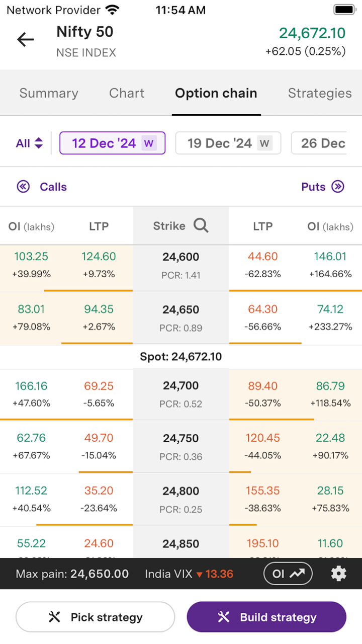Tap the Puts double-chevron right icon
Screen dimensions: 362x644
tap(338, 187)
